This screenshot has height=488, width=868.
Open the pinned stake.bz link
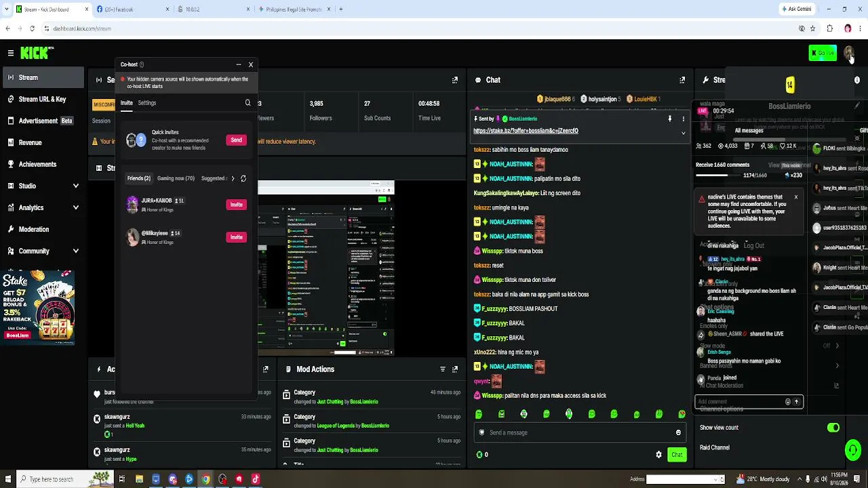point(526,131)
